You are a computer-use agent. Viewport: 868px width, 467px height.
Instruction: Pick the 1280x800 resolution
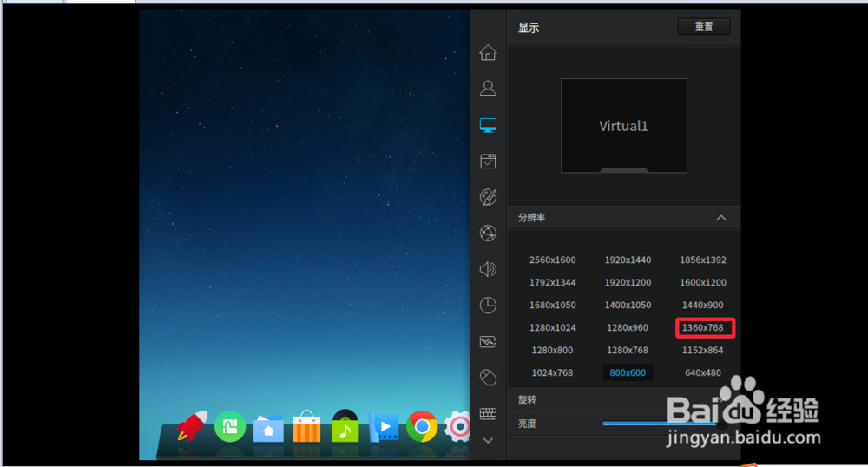[x=552, y=351]
